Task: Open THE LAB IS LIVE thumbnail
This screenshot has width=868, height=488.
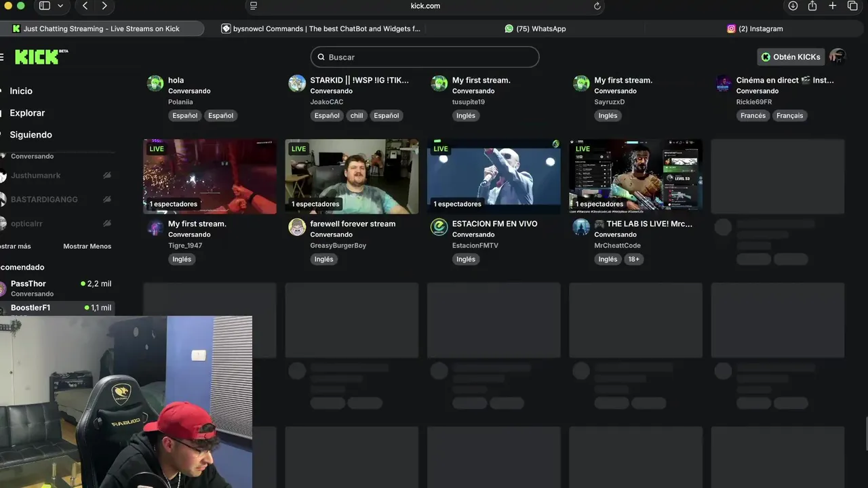Action: (636, 176)
